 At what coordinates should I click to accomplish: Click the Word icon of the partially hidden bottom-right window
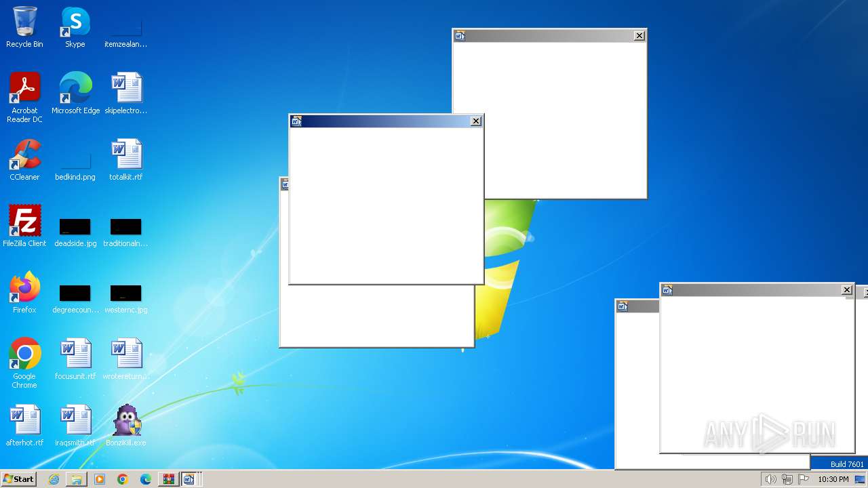click(x=623, y=306)
